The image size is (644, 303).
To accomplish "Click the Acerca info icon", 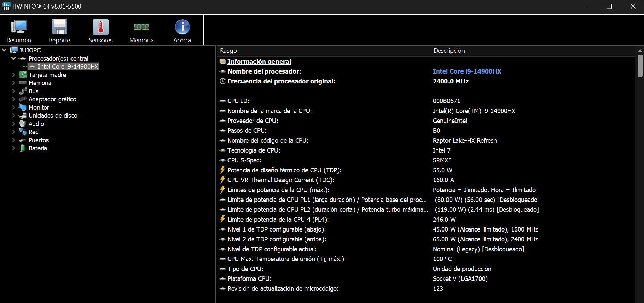I will pos(182,27).
